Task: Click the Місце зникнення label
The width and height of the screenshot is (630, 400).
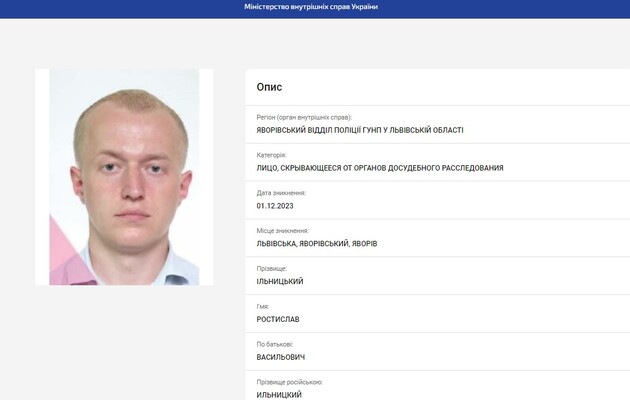Action: pos(282,231)
